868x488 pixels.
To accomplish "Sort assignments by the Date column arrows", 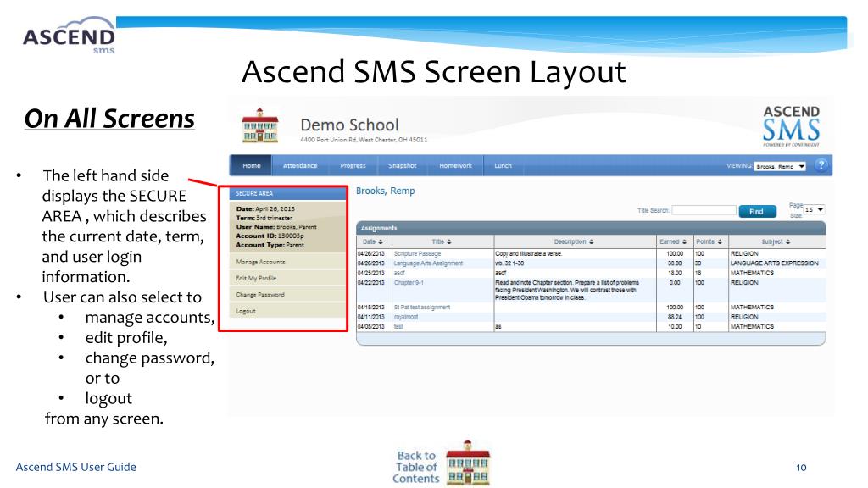I will 381,241.
